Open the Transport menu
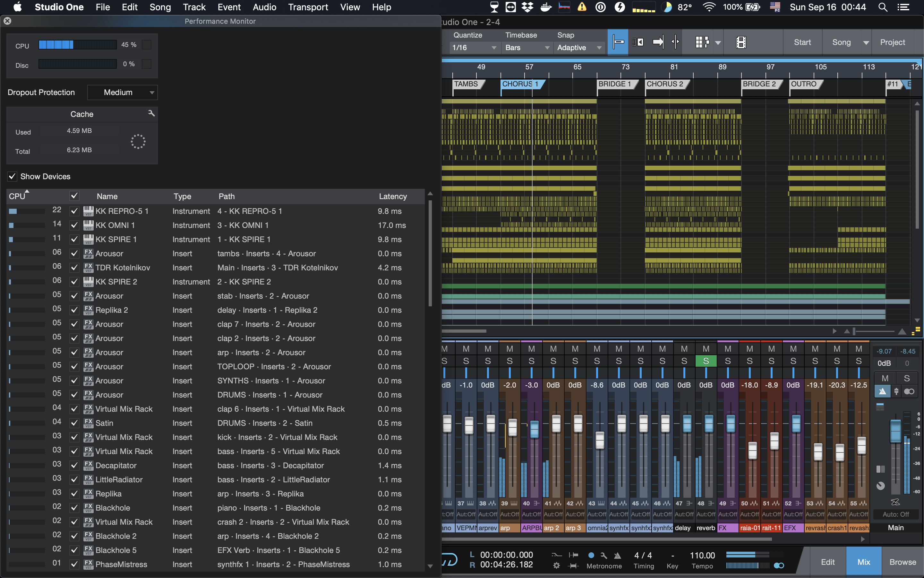924x578 pixels. coord(308,7)
